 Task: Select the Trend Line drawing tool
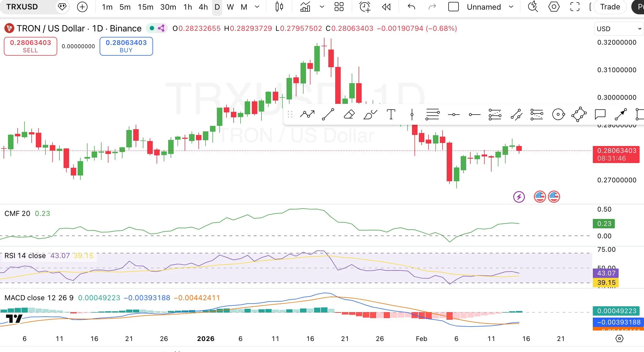click(328, 114)
